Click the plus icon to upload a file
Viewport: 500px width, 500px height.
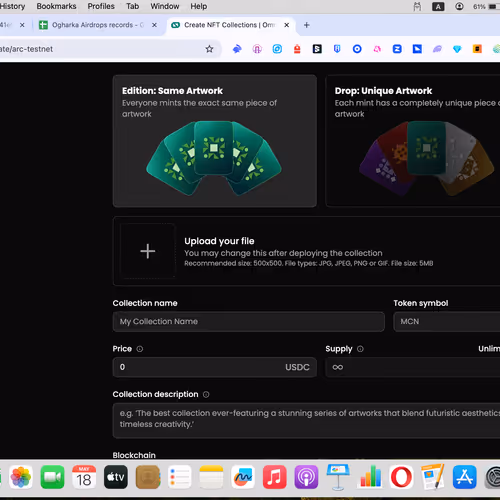point(148,251)
